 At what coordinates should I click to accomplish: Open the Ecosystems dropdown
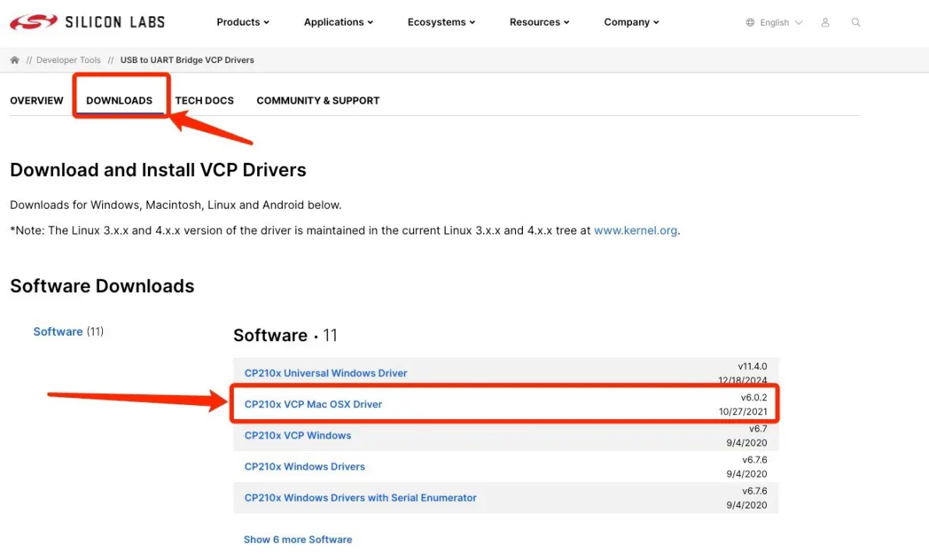coord(441,22)
